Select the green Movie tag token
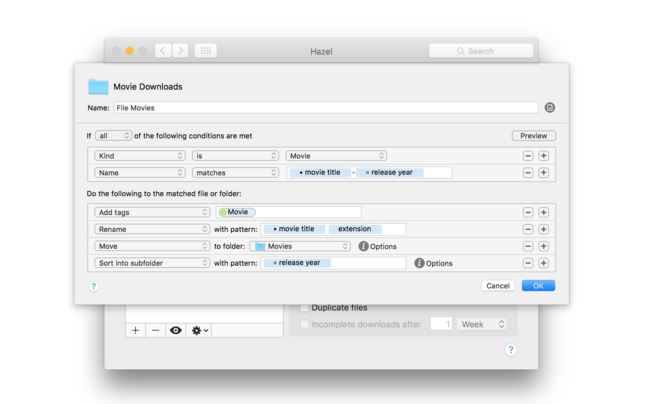The width and height of the screenshot is (650, 404). [x=237, y=212]
